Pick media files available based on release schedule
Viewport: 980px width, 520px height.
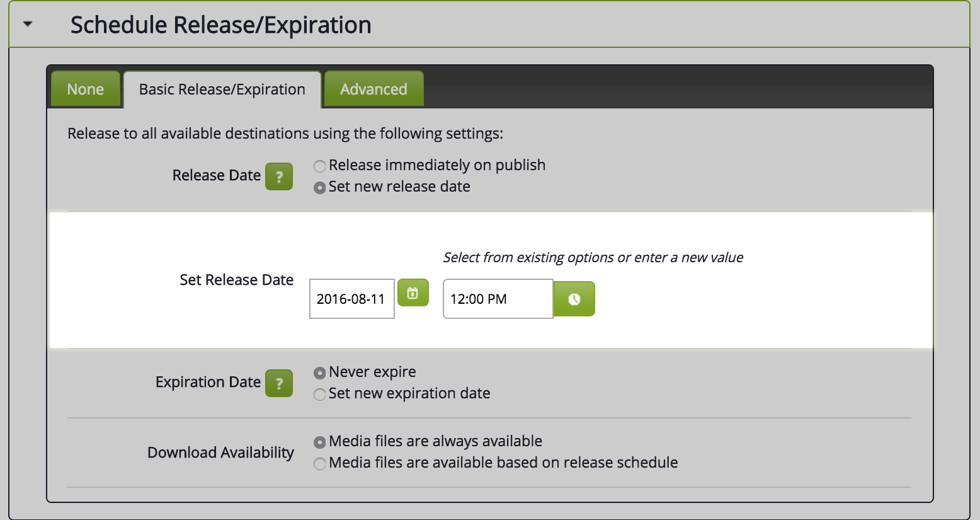point(320,464)
